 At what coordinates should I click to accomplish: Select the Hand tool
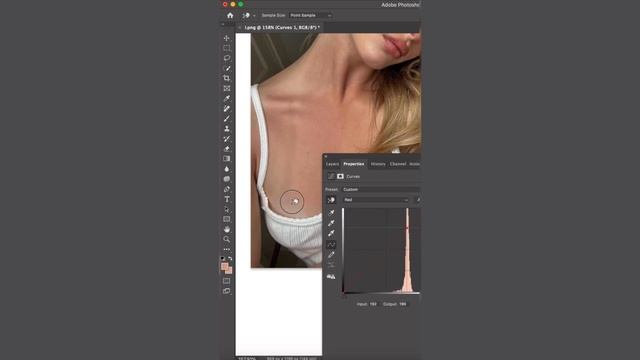coord(227,229)
